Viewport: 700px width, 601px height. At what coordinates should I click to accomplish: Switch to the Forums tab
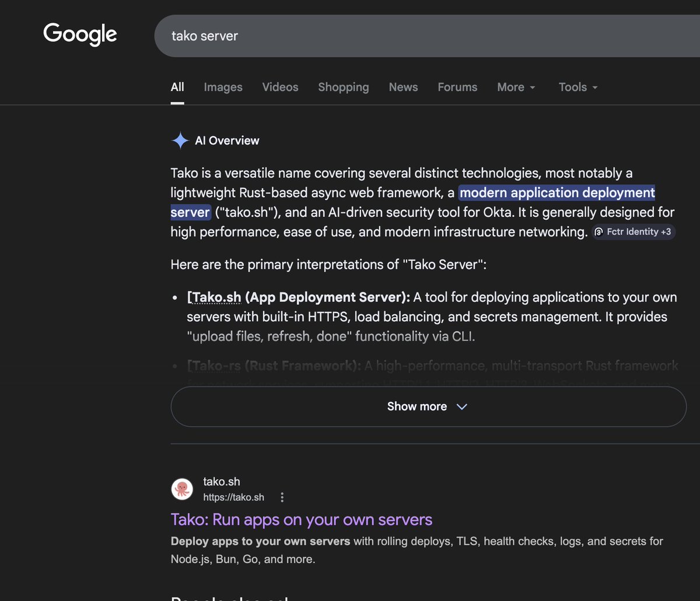457,87
